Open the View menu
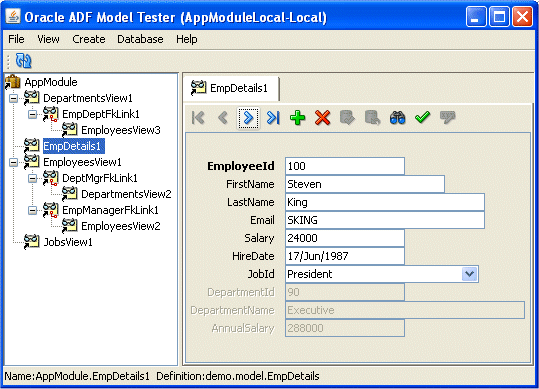The image size is (539, 389). (x=48, y=39)
